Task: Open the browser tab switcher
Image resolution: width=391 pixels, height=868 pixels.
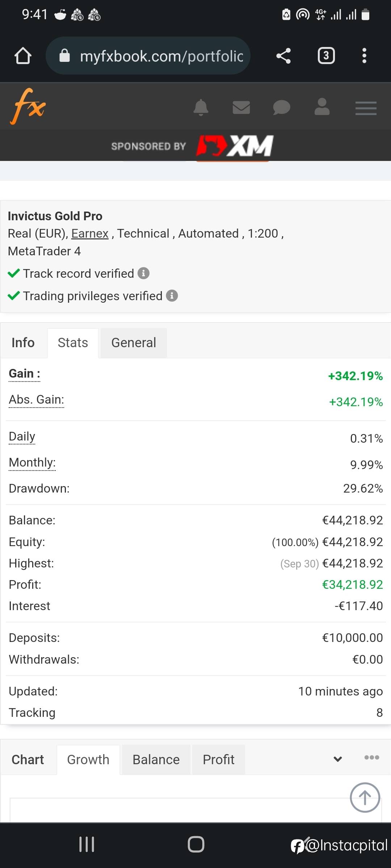Action: 326,56
